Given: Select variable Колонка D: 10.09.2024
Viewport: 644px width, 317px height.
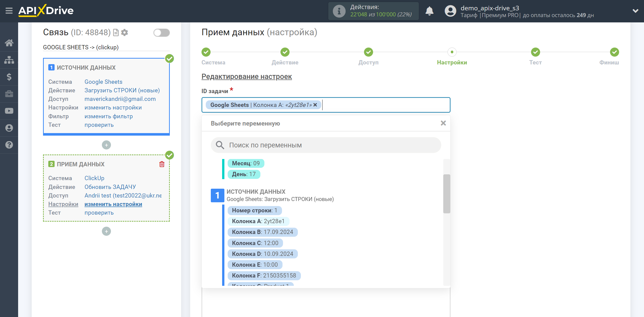Looking at the screenshot, I should coord(263,254).
